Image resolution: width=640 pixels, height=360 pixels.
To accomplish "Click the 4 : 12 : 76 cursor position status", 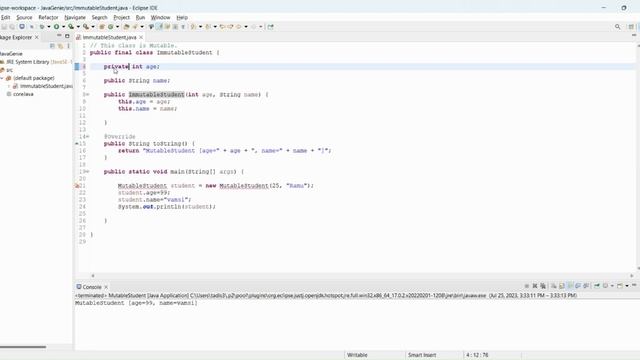I will [477, 355].
